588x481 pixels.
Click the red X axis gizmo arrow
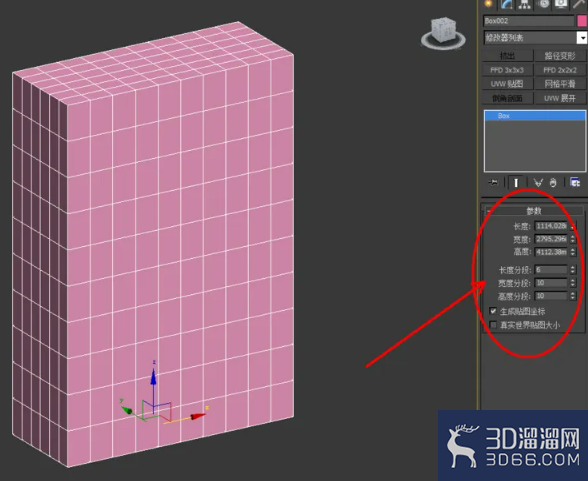(198, 416)
